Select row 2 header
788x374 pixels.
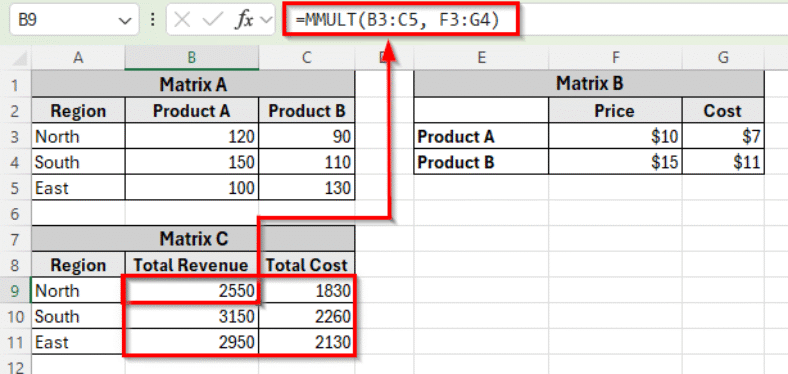coord(15,111)
